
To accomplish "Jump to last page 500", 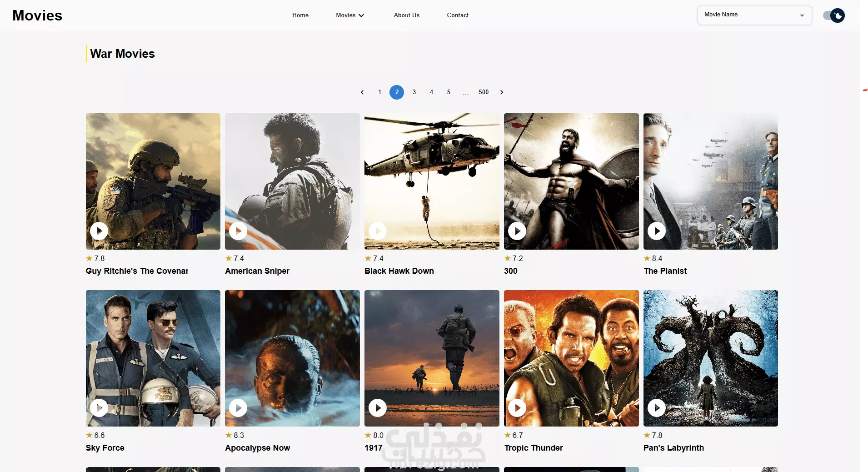I will click(x=484, y=92).
